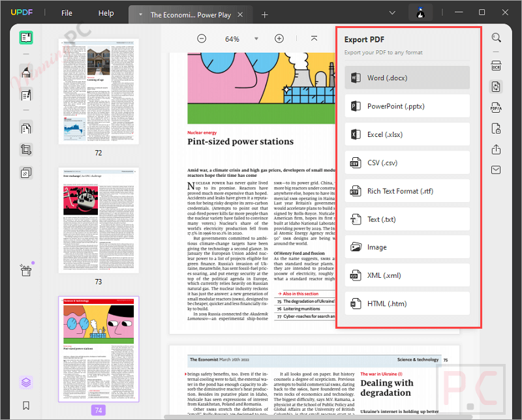The image size is (522, 420).
Task: Export to Word (.docx)
Action: 407,78
